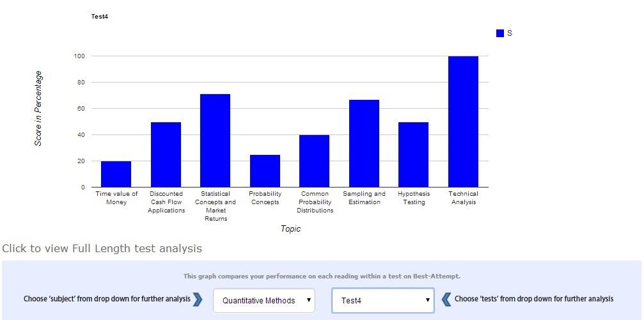This screenshot has height=320, width=644.
Task: Click the 'Sampling and Estimation' axis label
Action: (365, 198)
